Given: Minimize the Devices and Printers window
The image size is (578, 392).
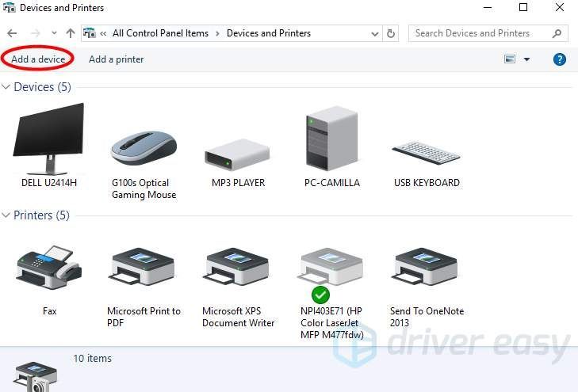Looking at the screenshot, I should tap(488, 7).
